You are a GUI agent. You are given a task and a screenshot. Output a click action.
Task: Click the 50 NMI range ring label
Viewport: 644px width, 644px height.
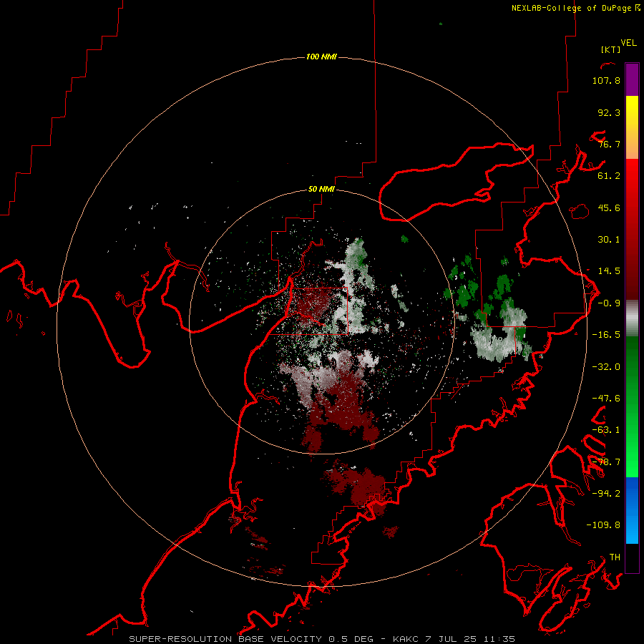click(321, 189)
